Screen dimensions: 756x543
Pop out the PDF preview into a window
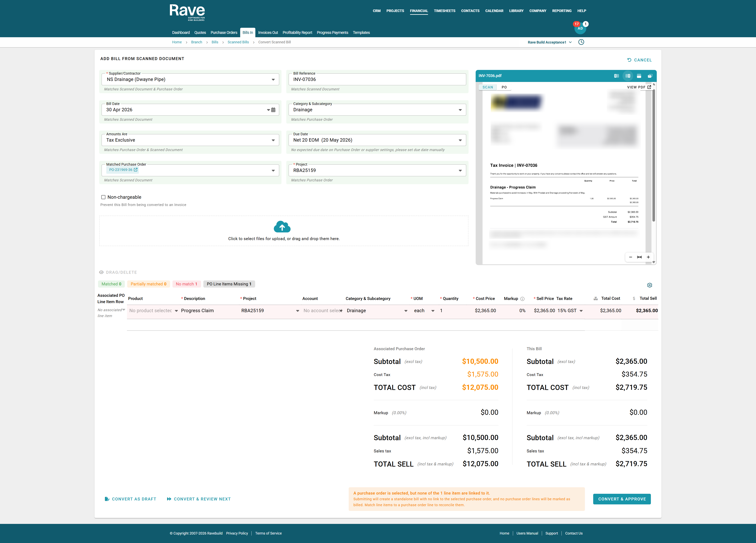click(650, 76)
